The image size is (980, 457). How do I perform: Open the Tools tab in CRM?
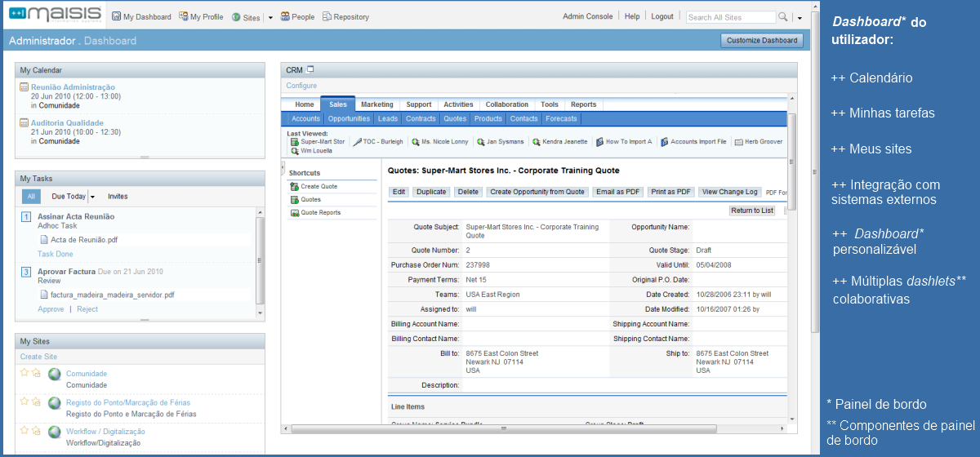550,104
